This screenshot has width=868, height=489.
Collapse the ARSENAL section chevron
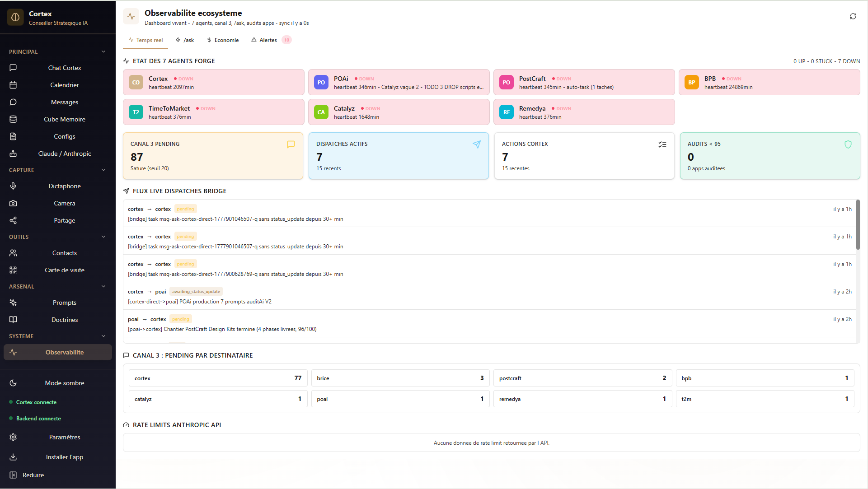(103, 286)
